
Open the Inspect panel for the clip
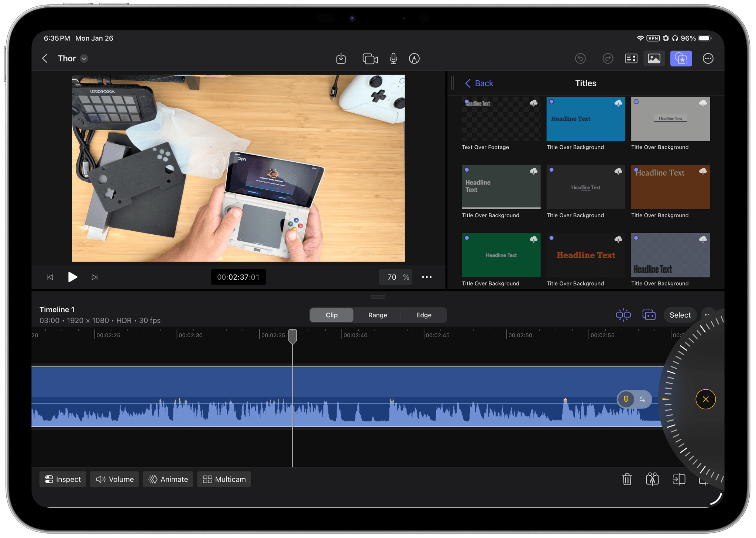coord(63,479)
